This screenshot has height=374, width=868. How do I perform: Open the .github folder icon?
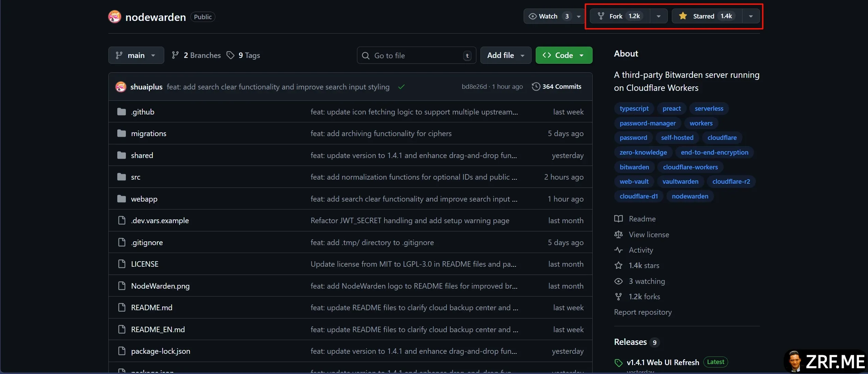(x=121, y=112)
